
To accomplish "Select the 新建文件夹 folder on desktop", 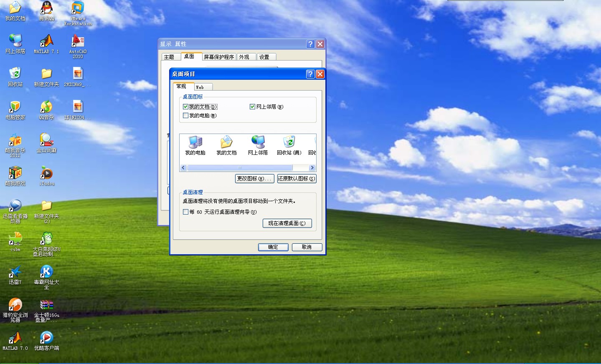I will [46, 77].
